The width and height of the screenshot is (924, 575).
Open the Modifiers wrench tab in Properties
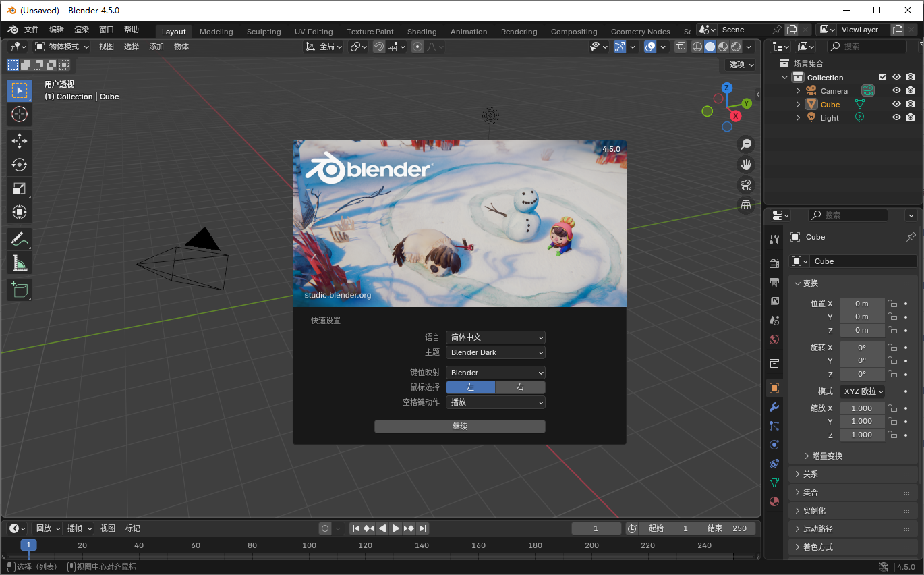click(x=774, y=407)
